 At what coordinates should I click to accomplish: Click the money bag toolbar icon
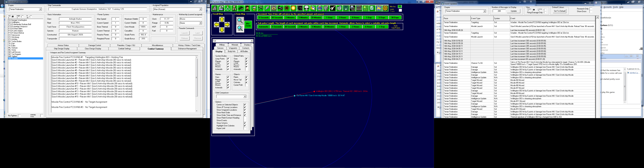234,8
